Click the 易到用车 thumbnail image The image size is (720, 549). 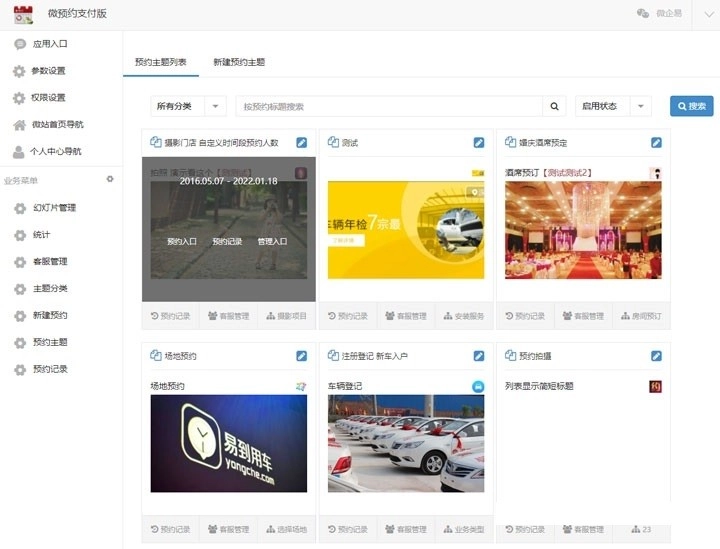[229, 444]
